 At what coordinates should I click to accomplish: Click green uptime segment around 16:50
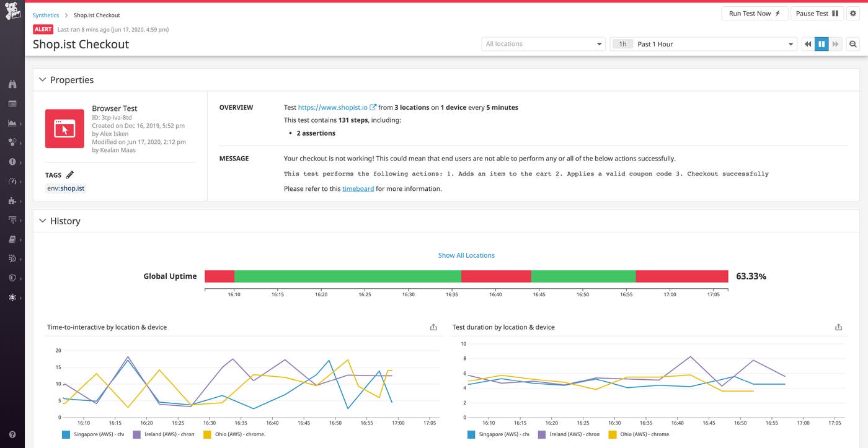pos(583,276)
